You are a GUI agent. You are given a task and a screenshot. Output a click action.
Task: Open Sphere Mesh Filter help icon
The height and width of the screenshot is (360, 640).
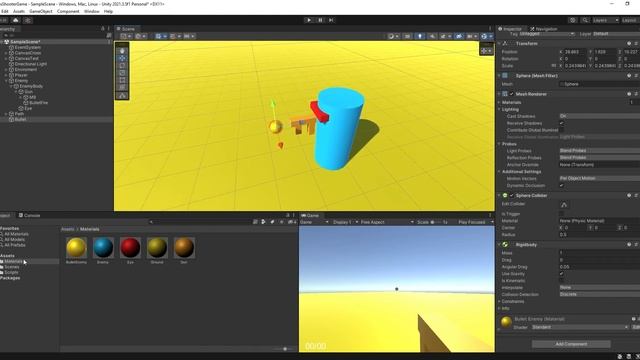pos(629,76)
